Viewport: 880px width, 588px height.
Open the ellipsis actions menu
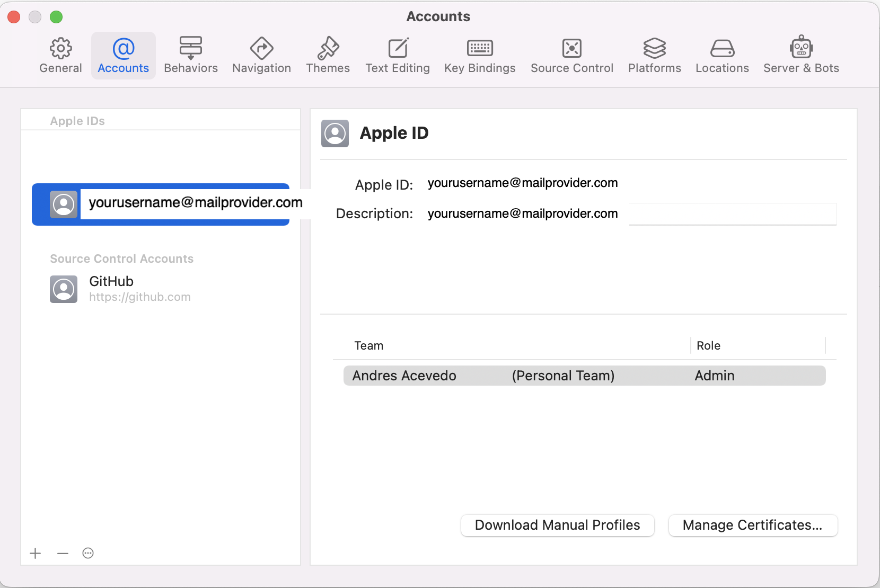pos(88,554)
